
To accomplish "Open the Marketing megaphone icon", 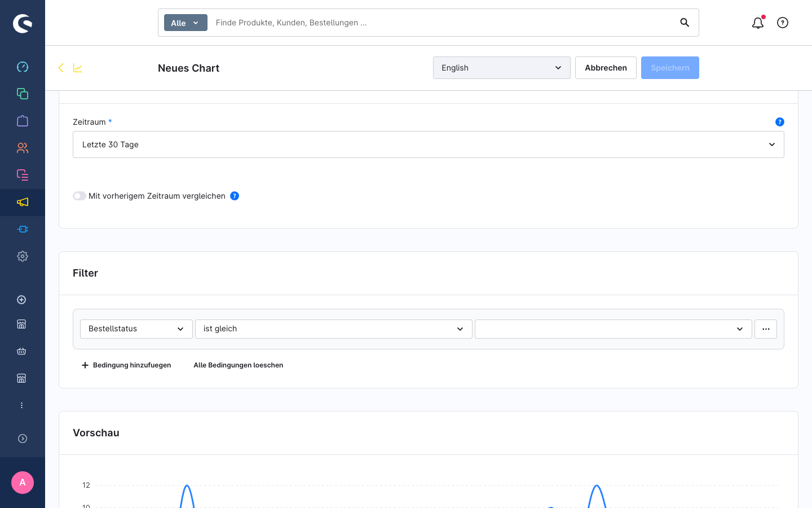I will (23, 202).
